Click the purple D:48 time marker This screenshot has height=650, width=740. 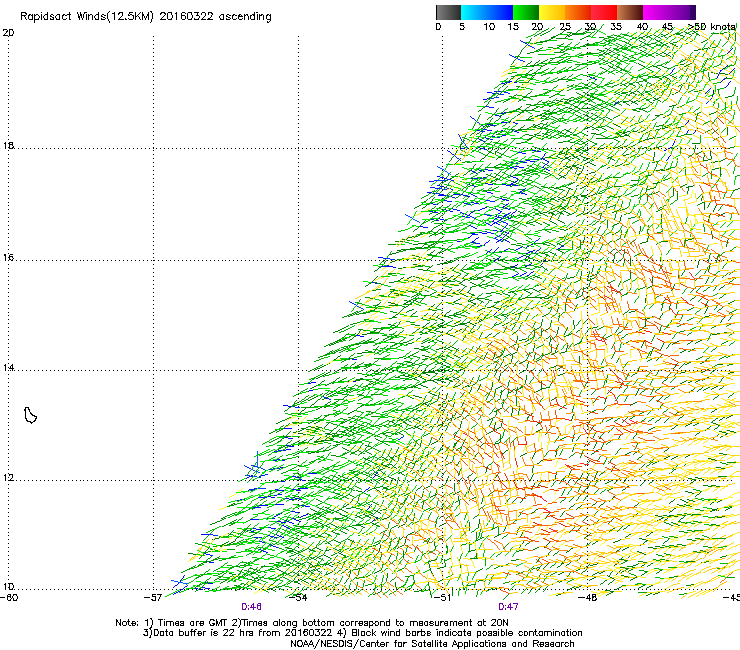251,607
